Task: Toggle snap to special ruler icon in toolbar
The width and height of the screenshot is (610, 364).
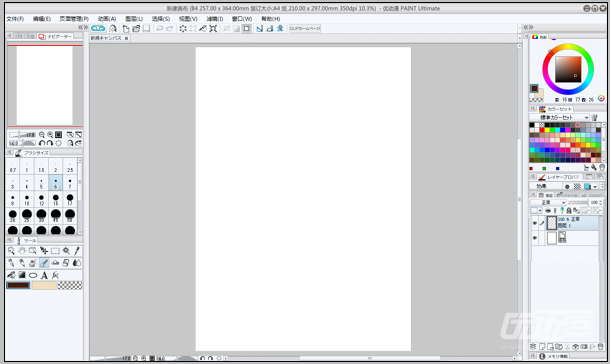Action: [x=270, y=28]
